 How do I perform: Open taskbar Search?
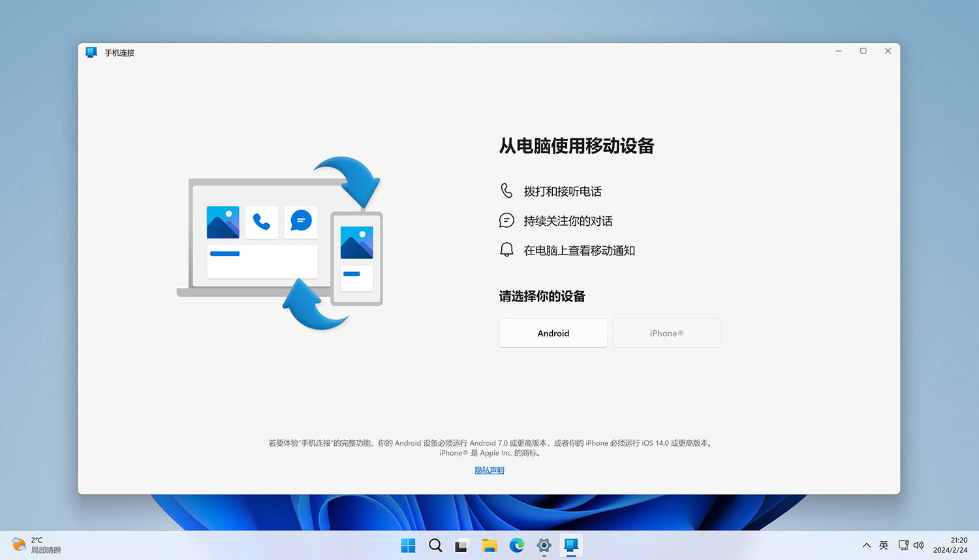[x=435, y=546]
